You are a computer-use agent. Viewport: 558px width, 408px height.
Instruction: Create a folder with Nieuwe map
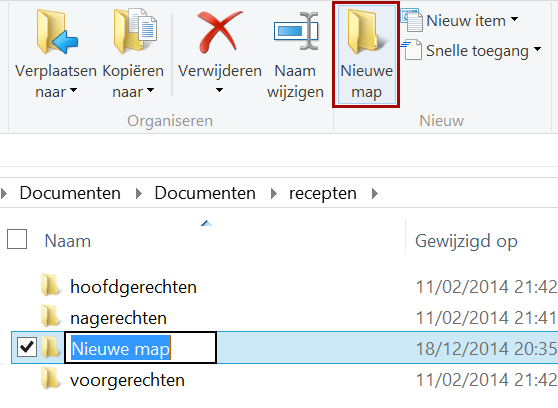[366, 54]
